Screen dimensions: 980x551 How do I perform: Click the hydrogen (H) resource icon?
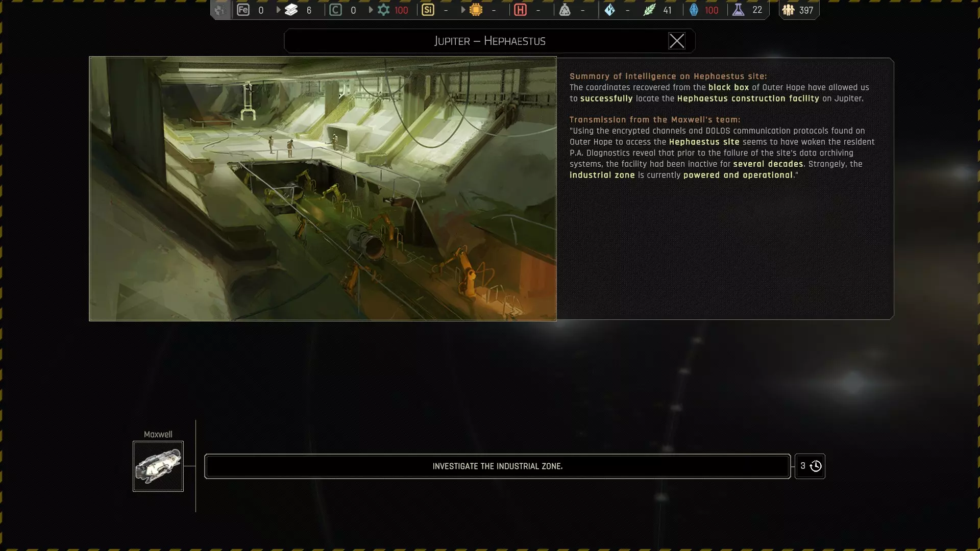520,10
